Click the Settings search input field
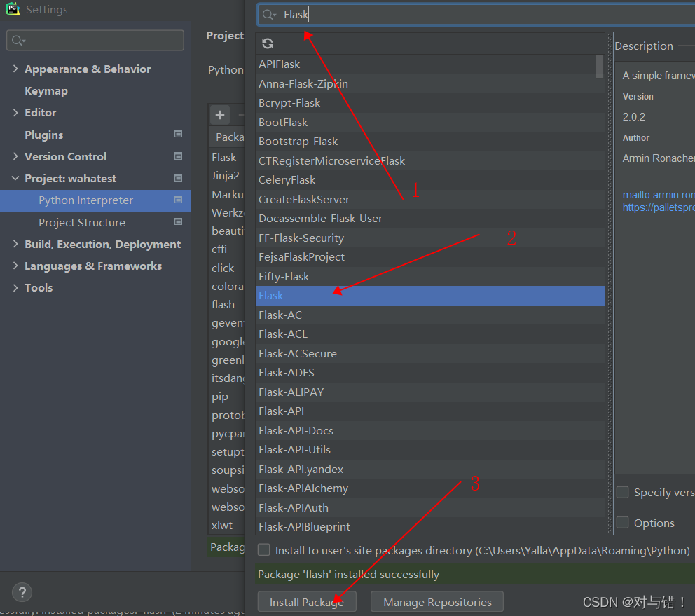The width and height of the screenshot is (695, 616). tap(95, 41)
